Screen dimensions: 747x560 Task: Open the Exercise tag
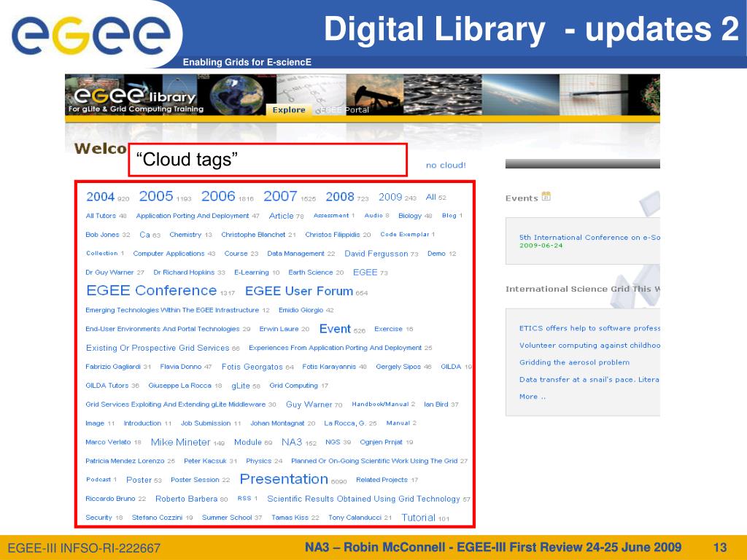click(388, 329)
